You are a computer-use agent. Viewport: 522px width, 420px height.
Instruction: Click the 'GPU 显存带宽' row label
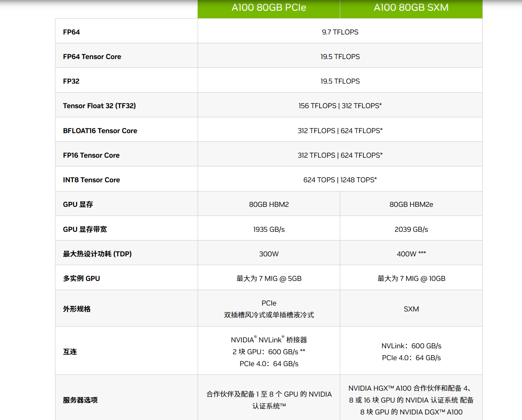click(x=85, y=229)
